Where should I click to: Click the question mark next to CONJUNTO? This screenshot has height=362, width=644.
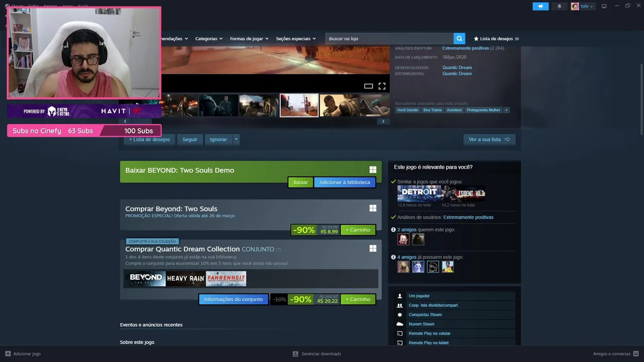(x=278, y=250)
